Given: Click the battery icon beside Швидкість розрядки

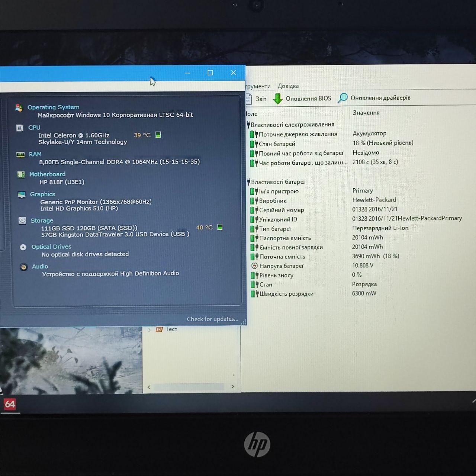Looking at the screenshot, I should point(254,294).
